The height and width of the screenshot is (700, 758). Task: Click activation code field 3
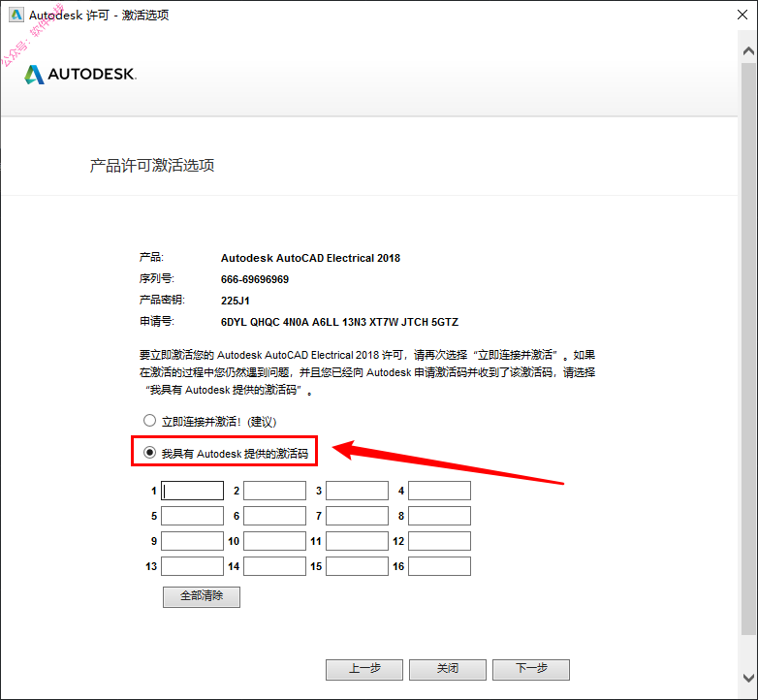click(358, 491)
